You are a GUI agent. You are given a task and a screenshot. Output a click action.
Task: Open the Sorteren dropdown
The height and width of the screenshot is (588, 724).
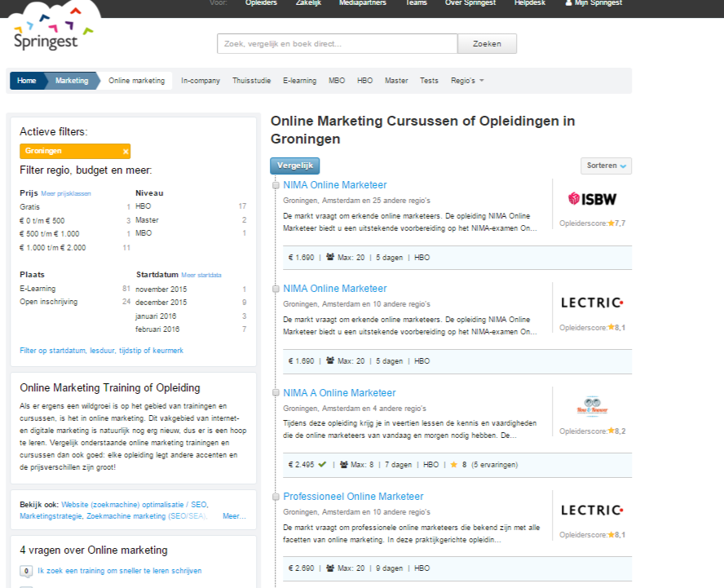click(x=606, y=166)
